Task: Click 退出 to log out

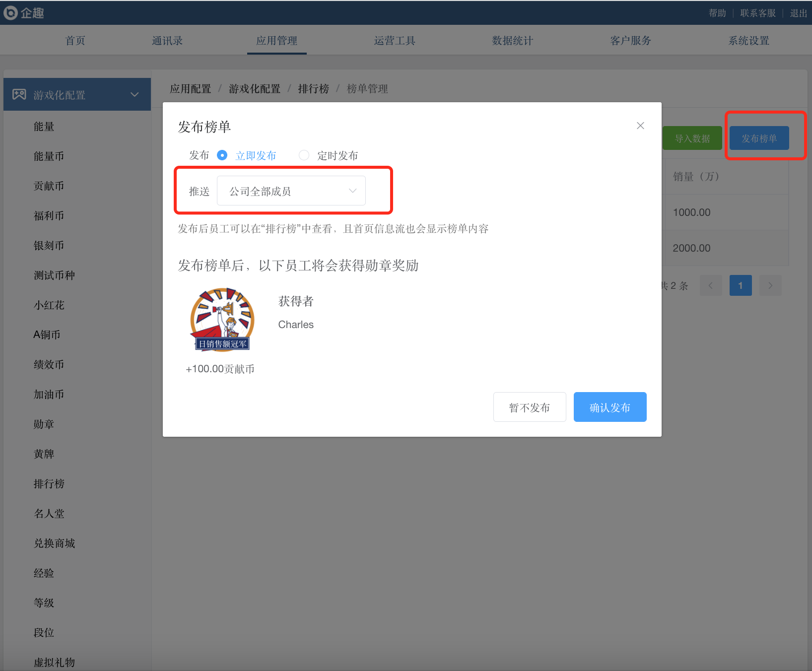Action: [x=799, y=13]
